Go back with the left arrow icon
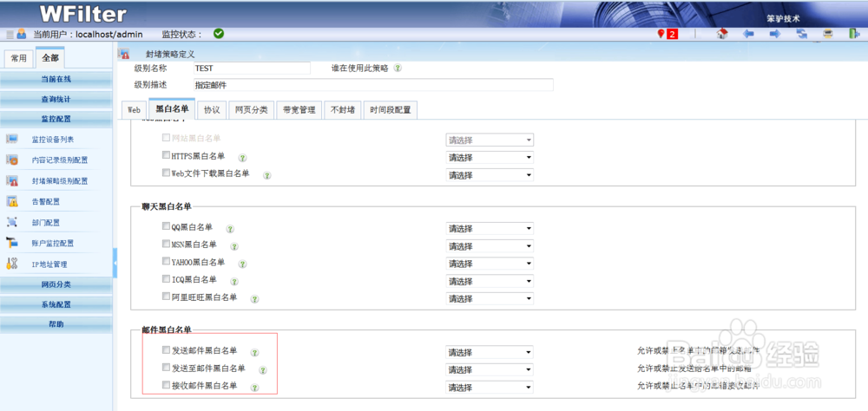This screenshot has height=411, width=868. coord(748,34)
